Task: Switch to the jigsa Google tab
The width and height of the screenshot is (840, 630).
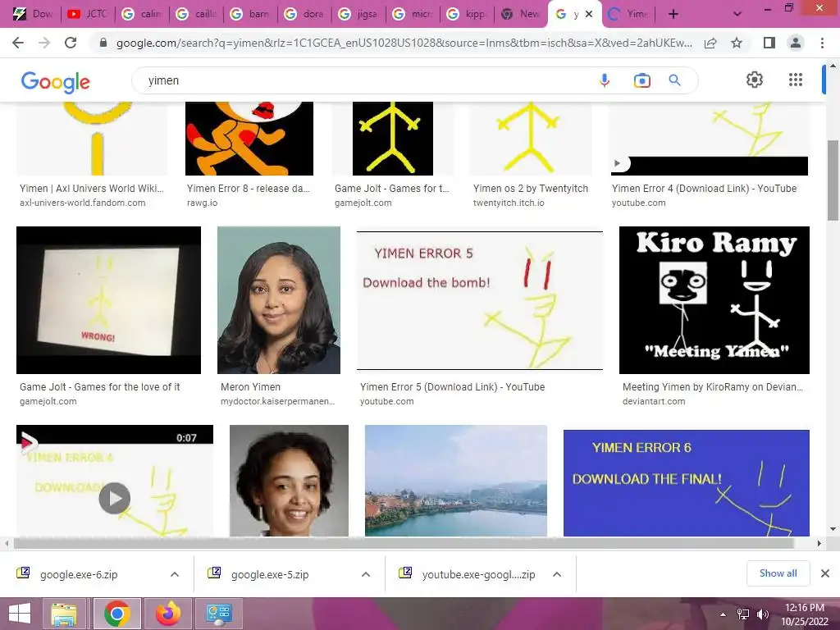Action: click(x=358, y=14)
